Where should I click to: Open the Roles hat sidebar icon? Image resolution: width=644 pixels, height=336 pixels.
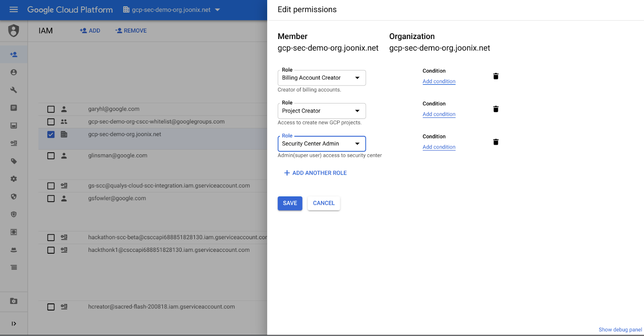pos(14,250)
